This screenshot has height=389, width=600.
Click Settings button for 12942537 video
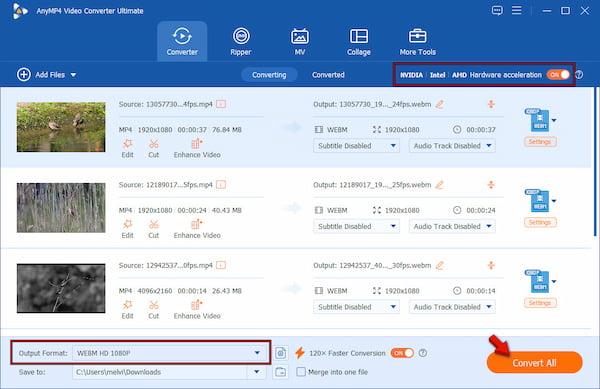(x=540, y=303)
